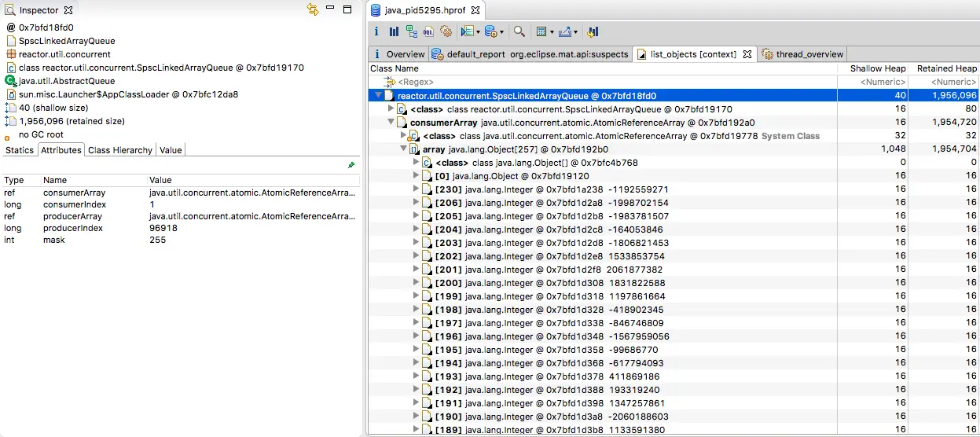This screenshot has width=980, height=437.
Task: Select the mask attribute row
Action: (x=180, y=240)
